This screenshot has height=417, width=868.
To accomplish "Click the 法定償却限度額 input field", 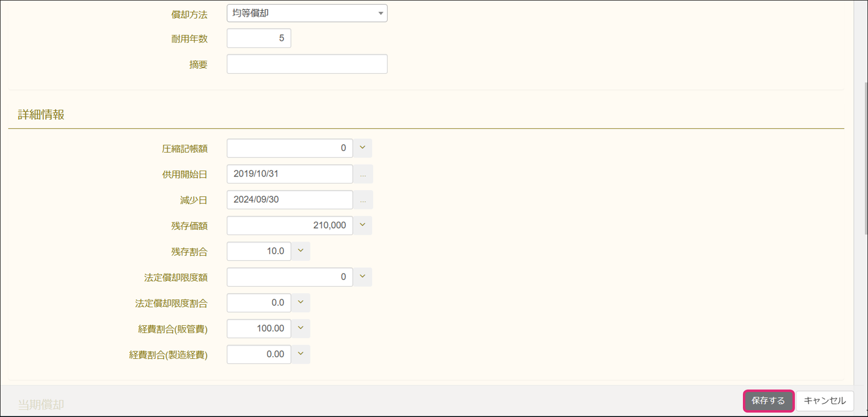I will click(289, 277).
